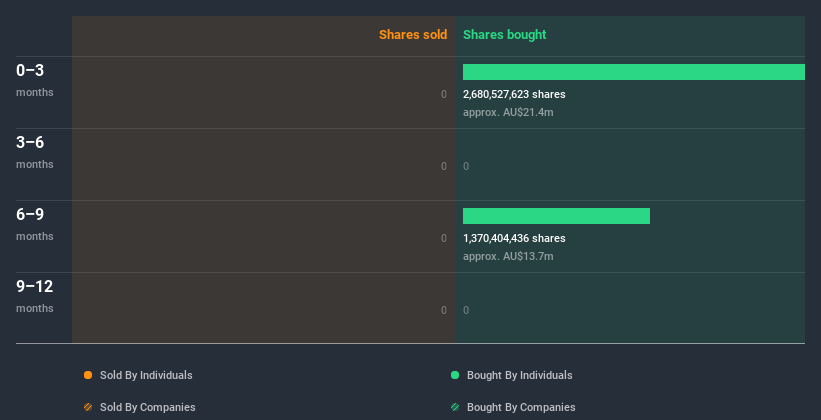
Task: Click the shares bought zero in 9–12 months row
Action: (x=466, y=310)
